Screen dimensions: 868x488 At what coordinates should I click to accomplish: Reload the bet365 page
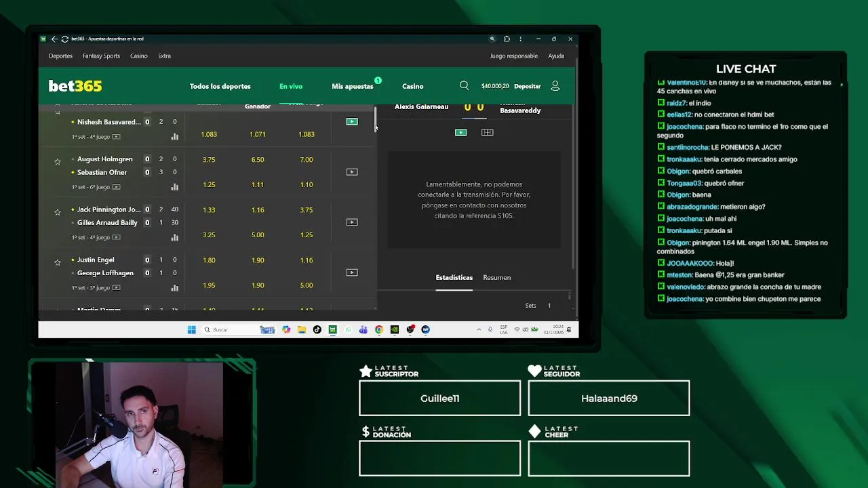(x=64, y=39)
